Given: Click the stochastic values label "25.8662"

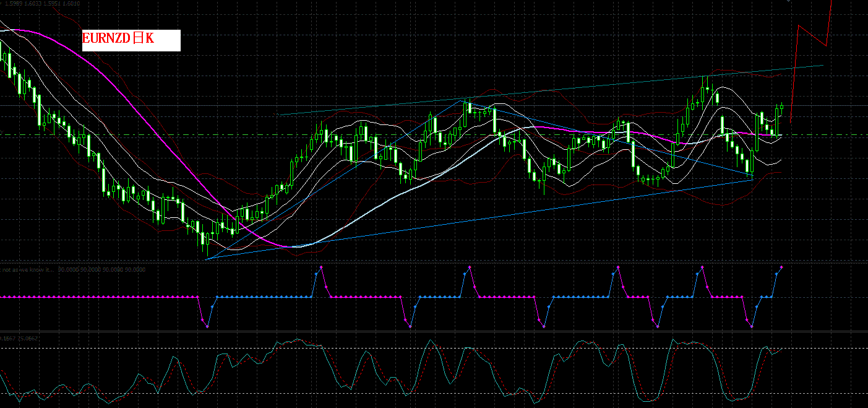Looking at the screenshot, I should 28,338.
